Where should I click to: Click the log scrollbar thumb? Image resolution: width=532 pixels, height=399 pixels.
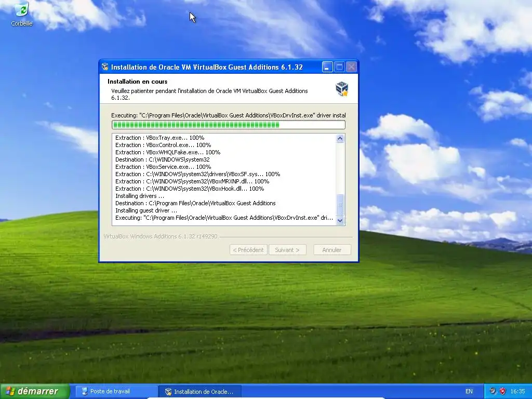coord(340,205)
